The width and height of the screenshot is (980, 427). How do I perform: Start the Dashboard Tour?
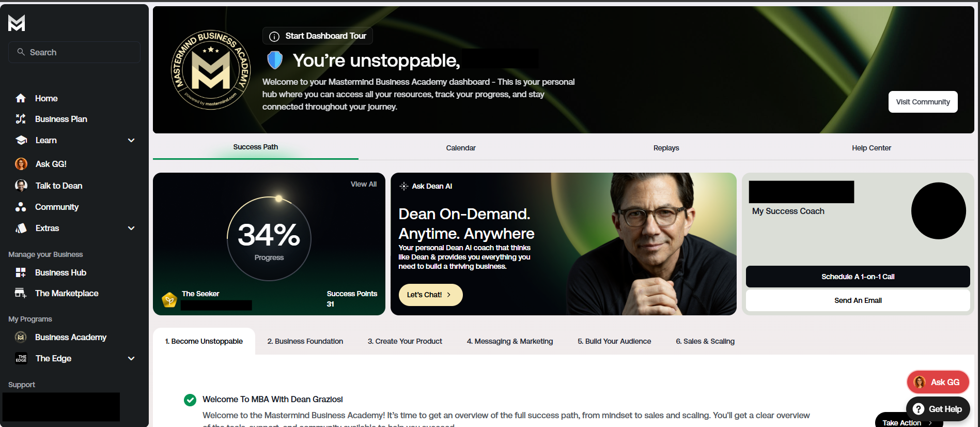coord(318,36)
